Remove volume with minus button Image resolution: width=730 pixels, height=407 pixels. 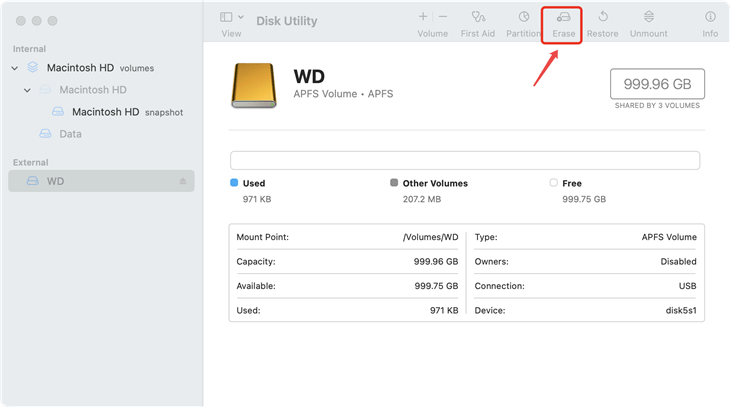pos(443,17)
